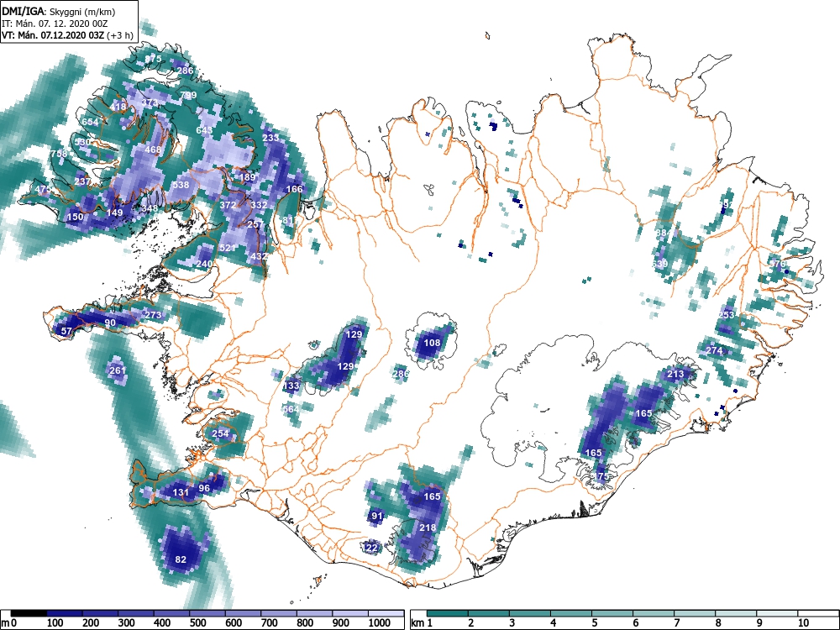Click the visibility value '149'
Image resolution: width=840 pixels, height=630 pixels.
[x=114, y=213]
